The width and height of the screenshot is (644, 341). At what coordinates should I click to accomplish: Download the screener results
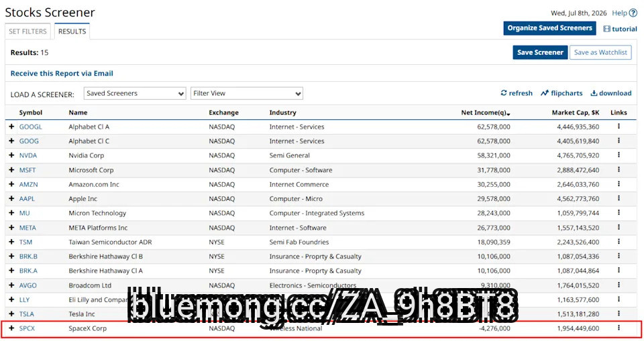pyautogui.click(x=611, y=93)
